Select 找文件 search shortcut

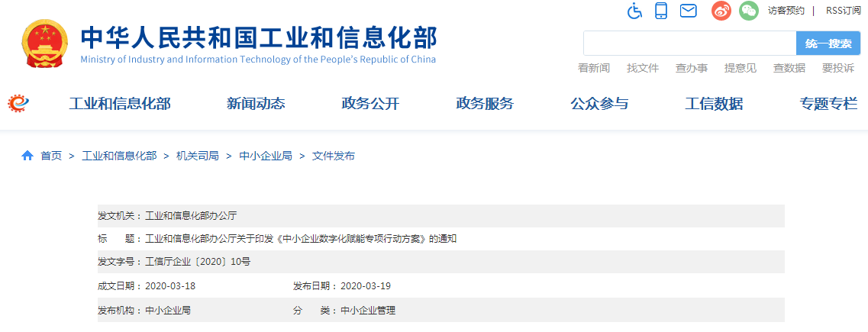[x=643, y=68]
